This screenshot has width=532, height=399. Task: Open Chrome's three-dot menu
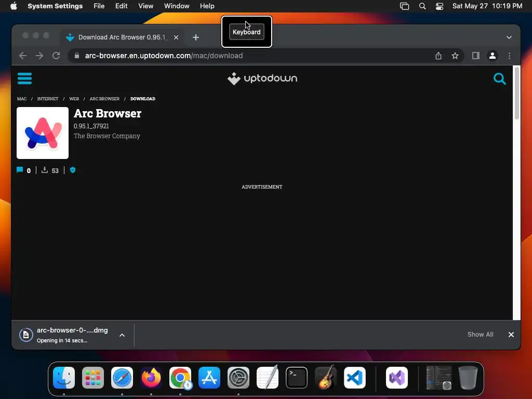point(509,56)
